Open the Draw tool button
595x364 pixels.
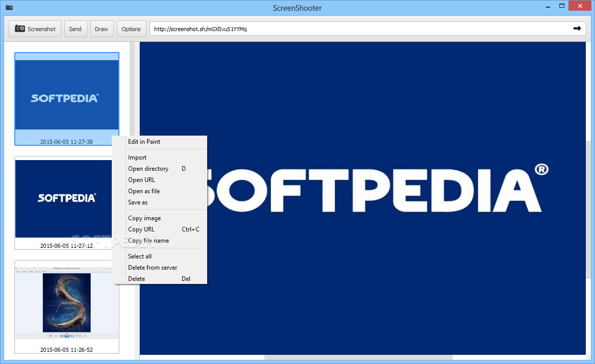[102, 29]
